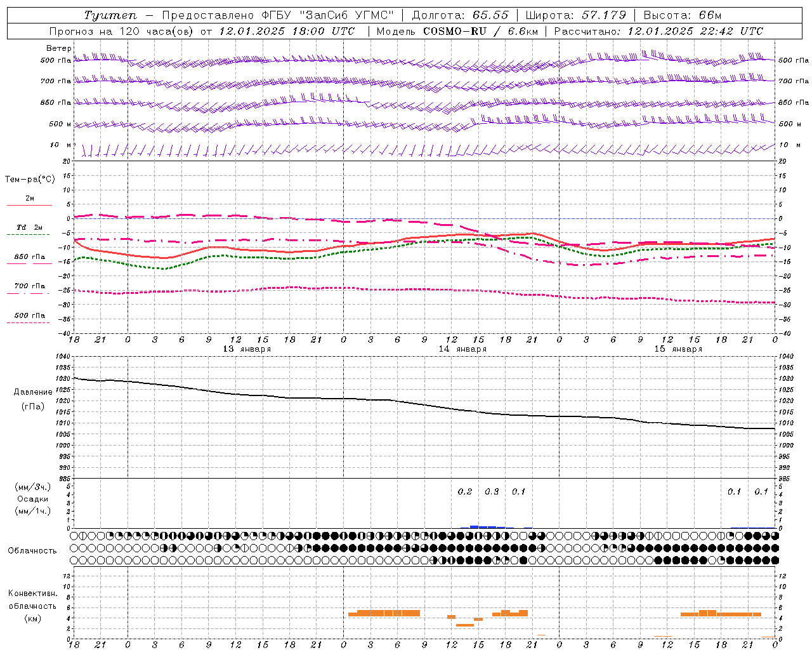Screen dimensions: 812x650
Task: Click the "15 января" date label
Action: [x=678, y=349]
